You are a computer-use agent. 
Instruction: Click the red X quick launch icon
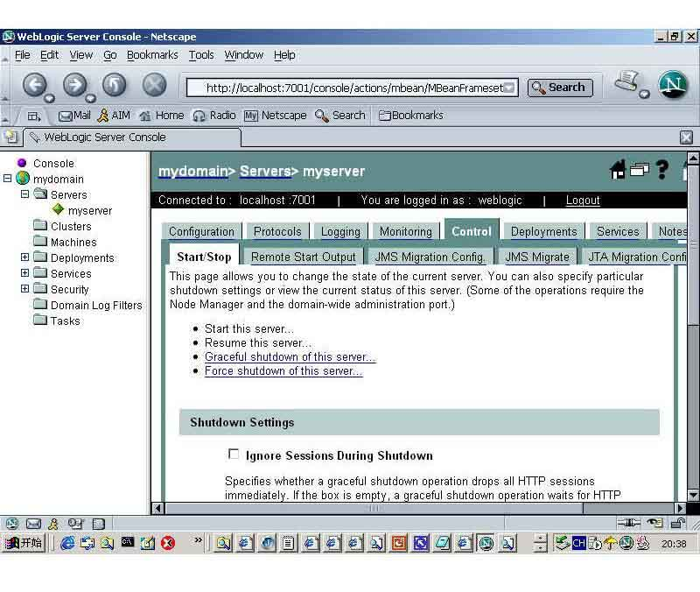(x=168, y=543)
